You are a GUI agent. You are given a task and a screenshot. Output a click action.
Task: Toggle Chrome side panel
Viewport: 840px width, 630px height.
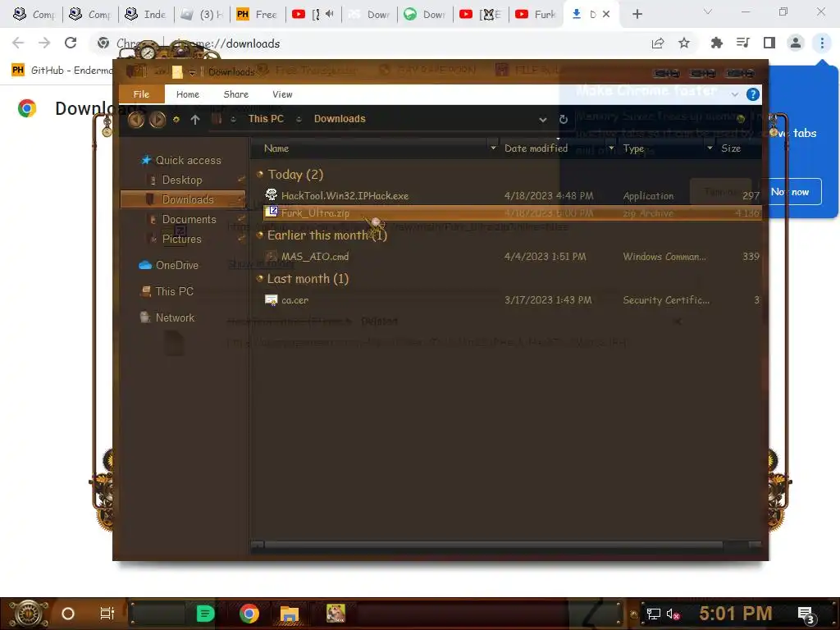tap(769, 43)
